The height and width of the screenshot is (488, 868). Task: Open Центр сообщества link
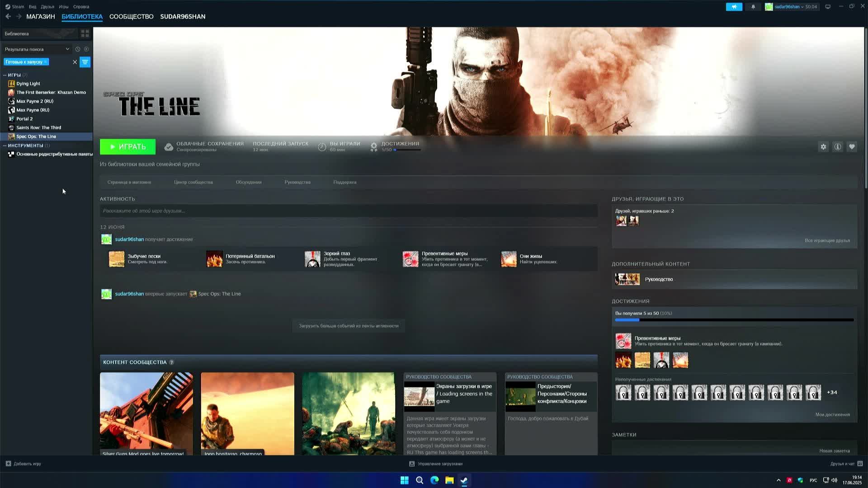[193, 182]
